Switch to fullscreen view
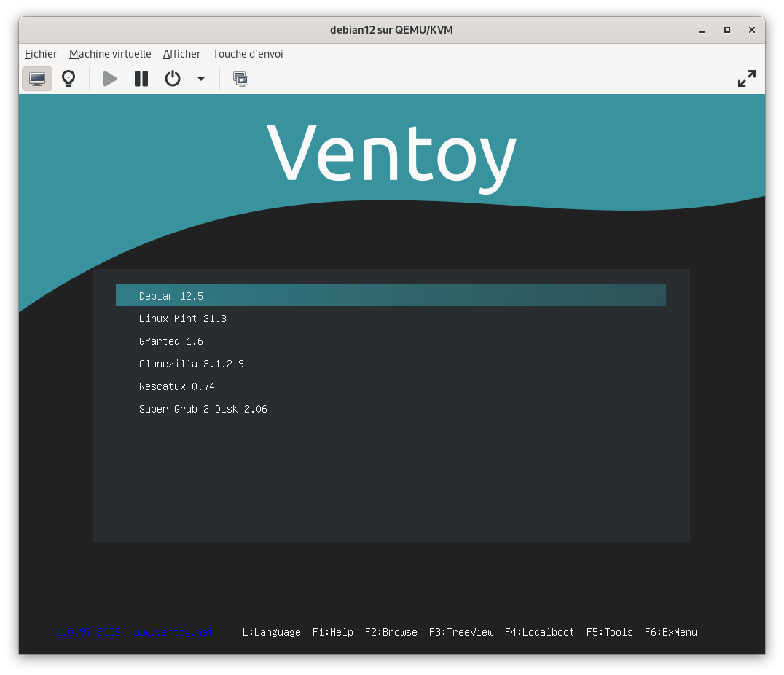The height and width of the screenshot is (675, 784). coord(747,79)
